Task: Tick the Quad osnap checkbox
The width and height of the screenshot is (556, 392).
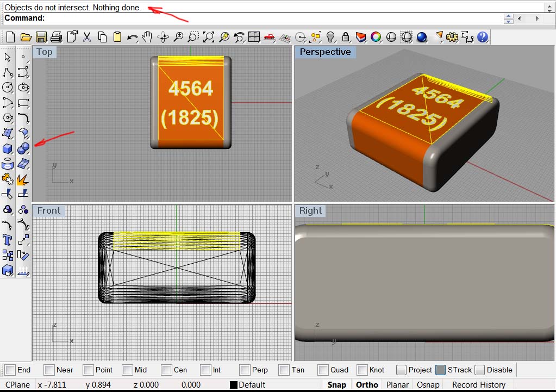Action: pyautogui.click(x=323, y=370)
